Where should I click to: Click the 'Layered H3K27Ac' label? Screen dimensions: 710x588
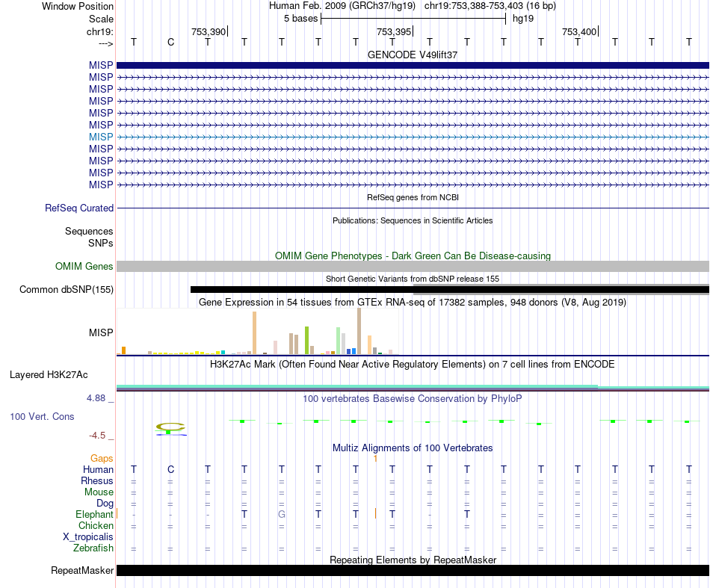(x=49, y=375)
